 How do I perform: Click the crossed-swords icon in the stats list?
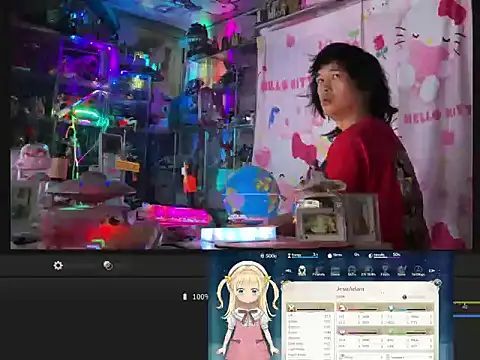pos(292,308)
